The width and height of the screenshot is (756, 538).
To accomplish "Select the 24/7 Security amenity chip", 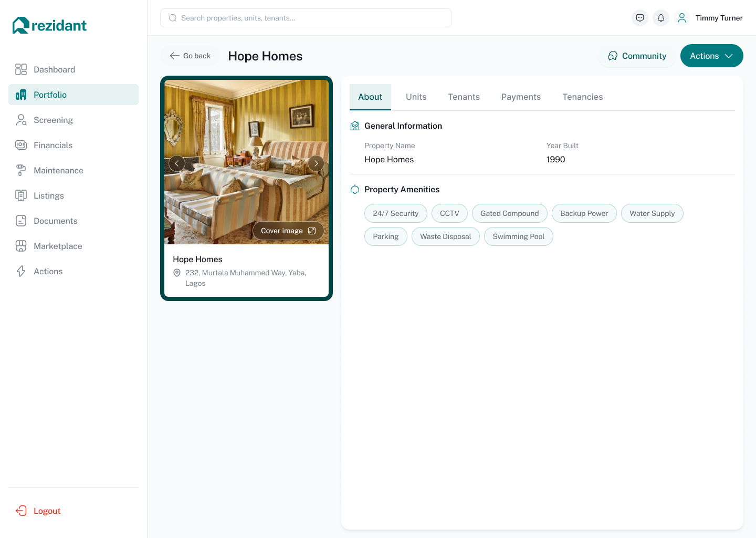I will tap(396, 213).
